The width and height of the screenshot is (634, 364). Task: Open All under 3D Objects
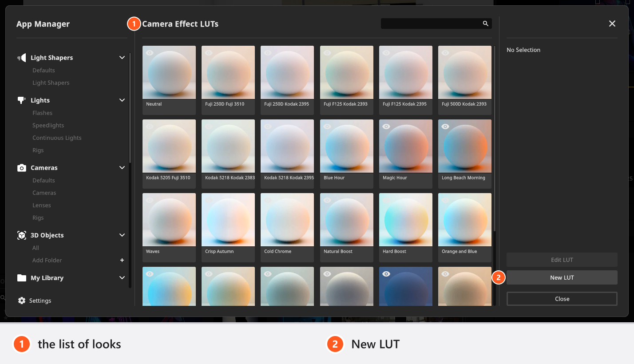[36, 248]
